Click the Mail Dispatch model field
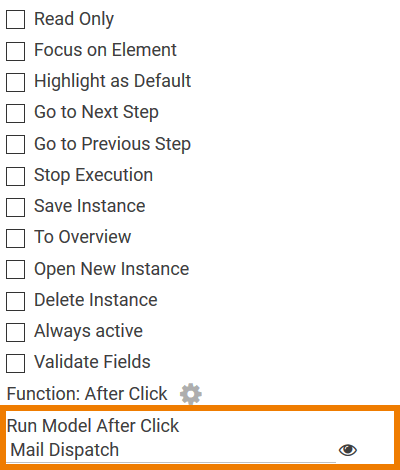The width and height of the screenshot is (400, 470). click(x=171, y=450)
